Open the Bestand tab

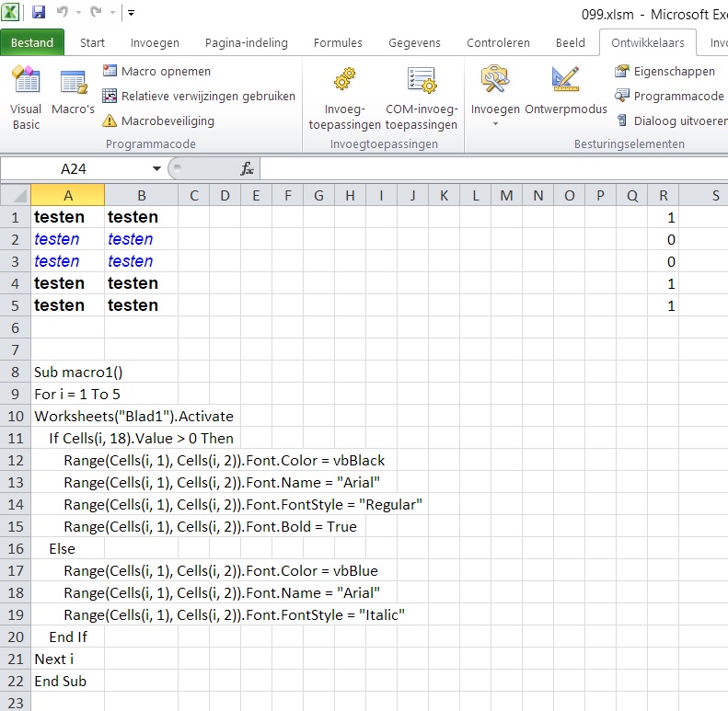click(32, 42)
